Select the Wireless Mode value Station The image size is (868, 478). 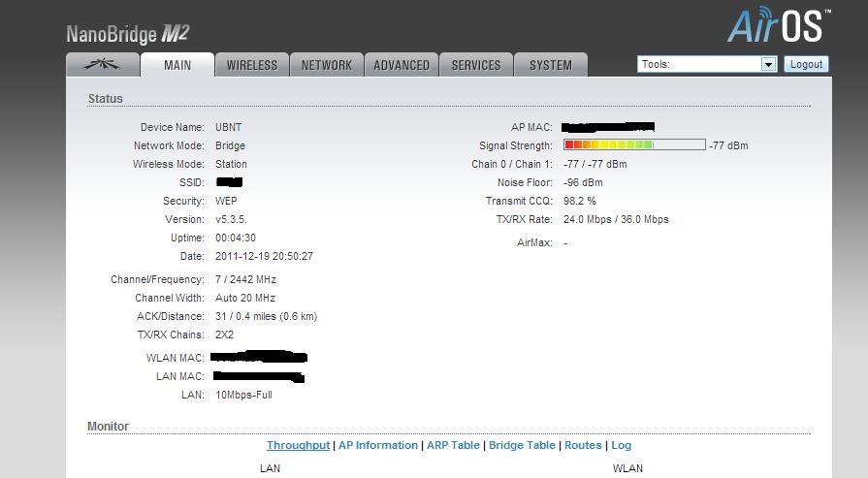(231, 164)
